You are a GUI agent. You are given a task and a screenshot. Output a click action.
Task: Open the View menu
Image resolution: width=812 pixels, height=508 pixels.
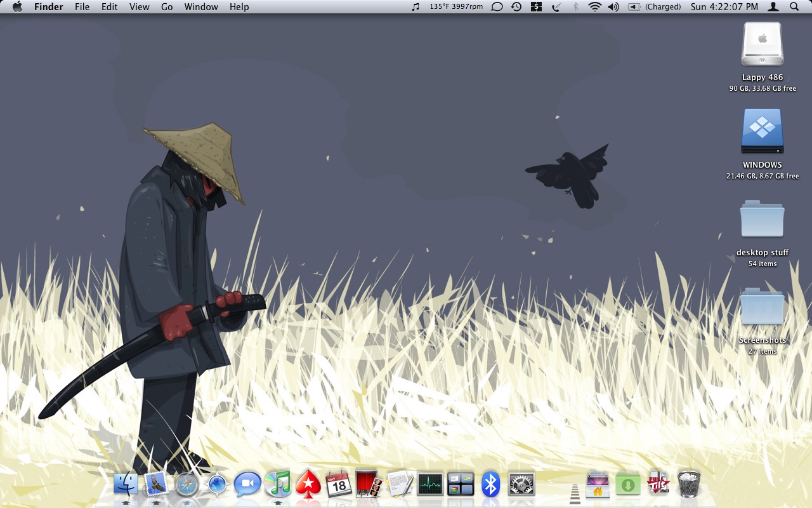[139, 6]
